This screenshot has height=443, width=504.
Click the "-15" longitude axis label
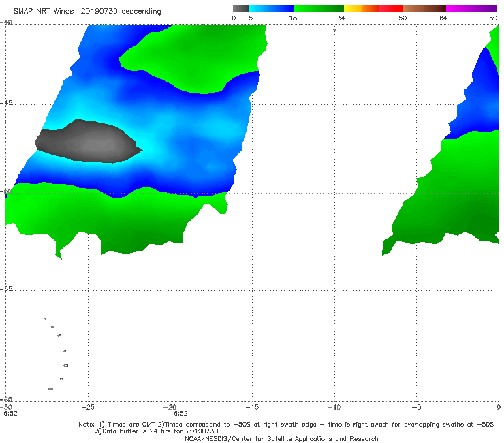tap(252, 407)
